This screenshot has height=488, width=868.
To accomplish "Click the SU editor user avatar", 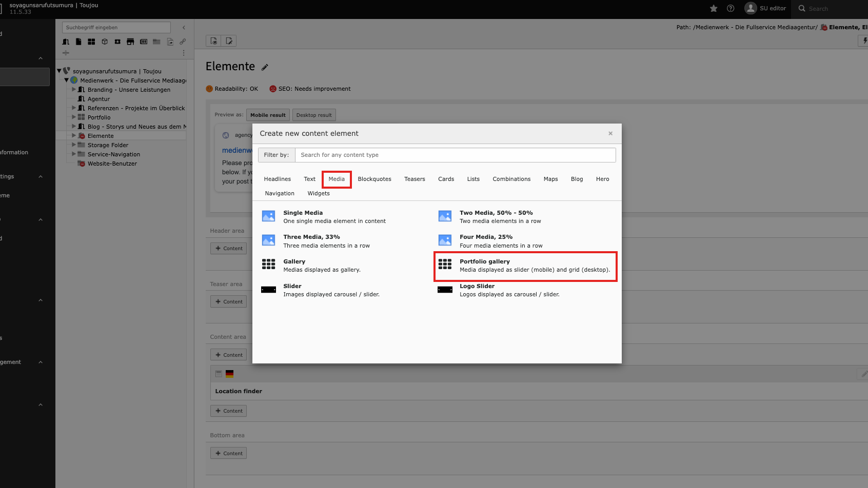I will click(751, 8).
